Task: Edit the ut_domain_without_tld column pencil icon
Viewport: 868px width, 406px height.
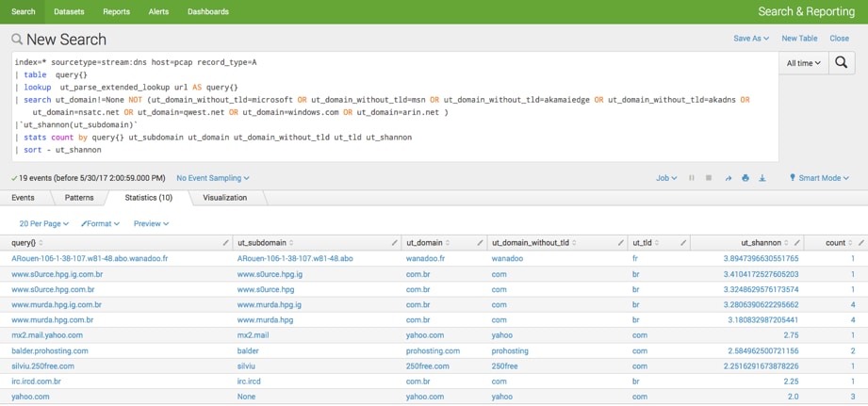Action: coord(620,243)
